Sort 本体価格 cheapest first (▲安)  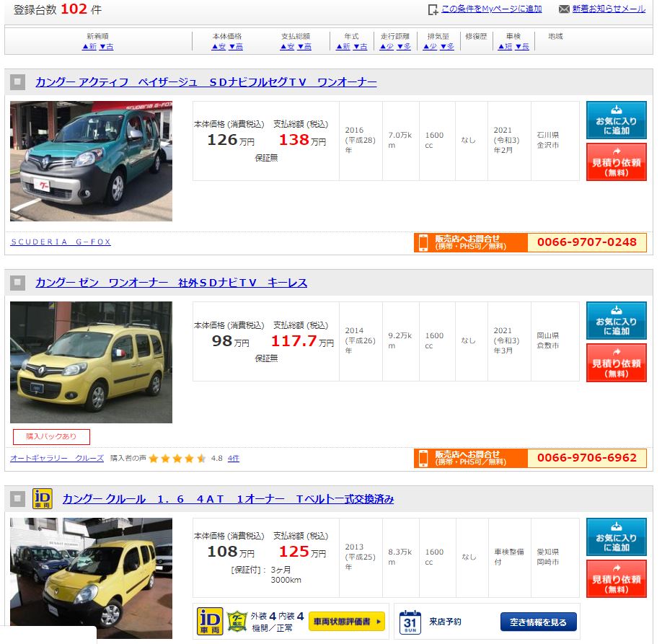click(x=219, y=46)
